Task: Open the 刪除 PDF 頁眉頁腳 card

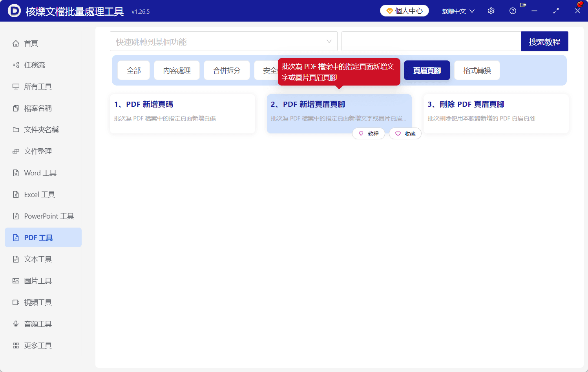Action: [496, 114]
